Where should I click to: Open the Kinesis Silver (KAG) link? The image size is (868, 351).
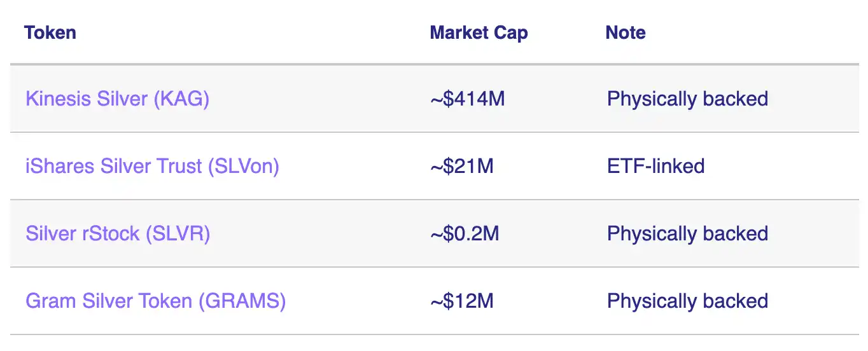117,99
